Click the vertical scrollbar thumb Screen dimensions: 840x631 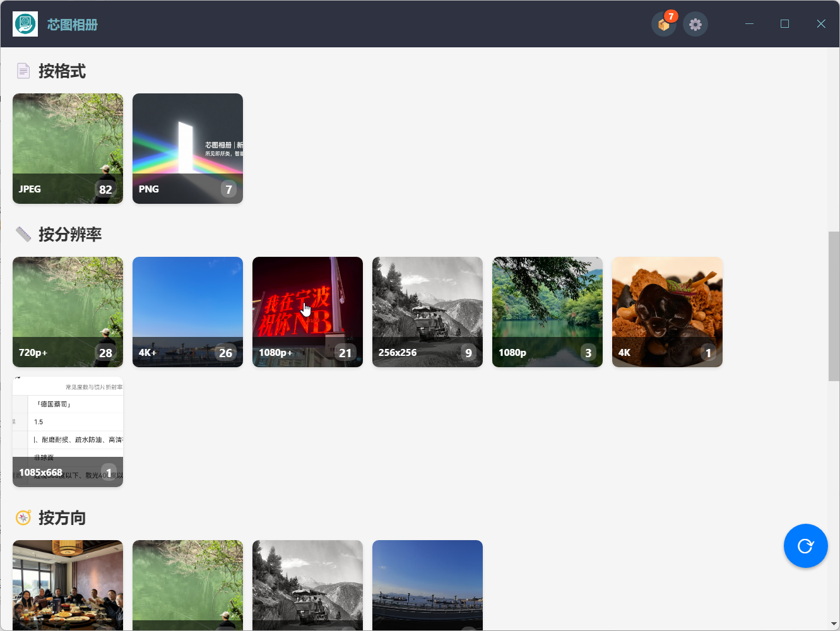pyautogui.click(x=834, y=306)
